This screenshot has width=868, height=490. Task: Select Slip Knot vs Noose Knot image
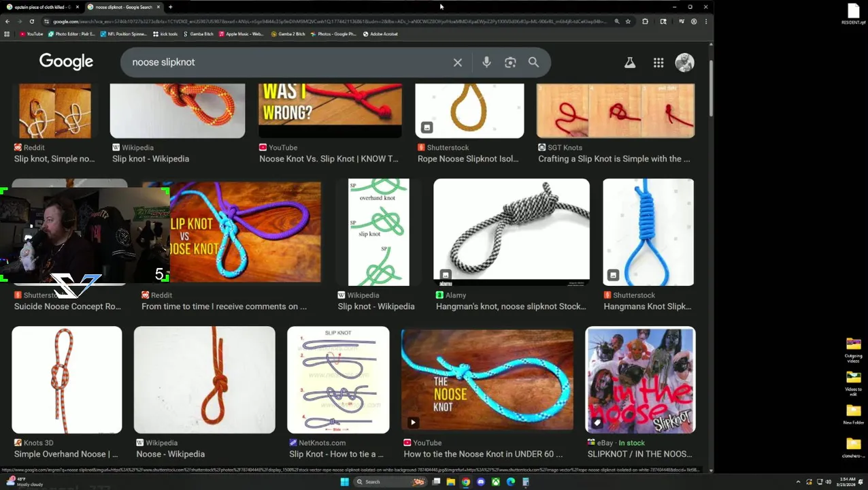(245, 232)
